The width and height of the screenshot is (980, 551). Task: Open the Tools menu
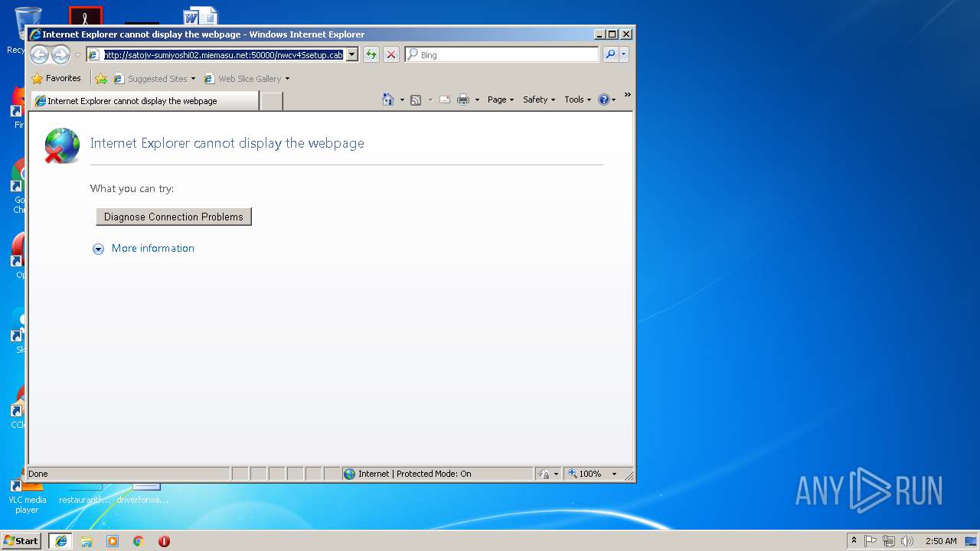click(578, 99)
